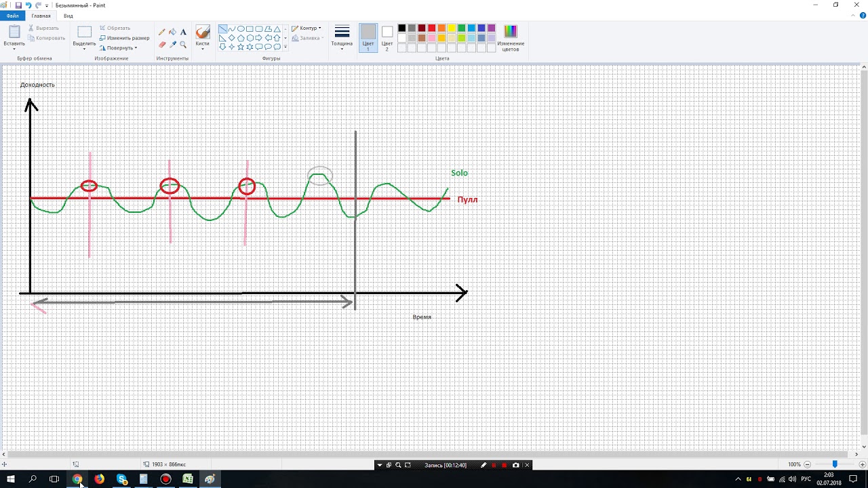The image size is (868, 488).
Task: Select the Eraser tool
Action: click(x=161, y=45)
